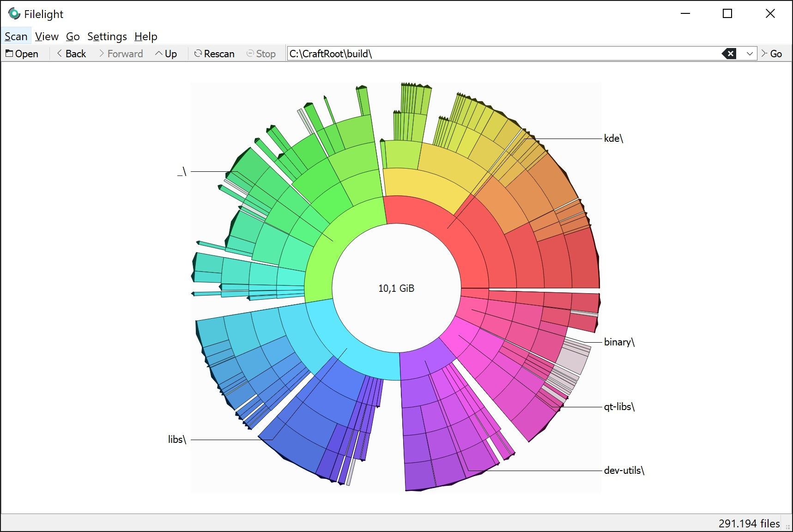Open a folder to scan
793x532 pixels.
pos(22,54)
